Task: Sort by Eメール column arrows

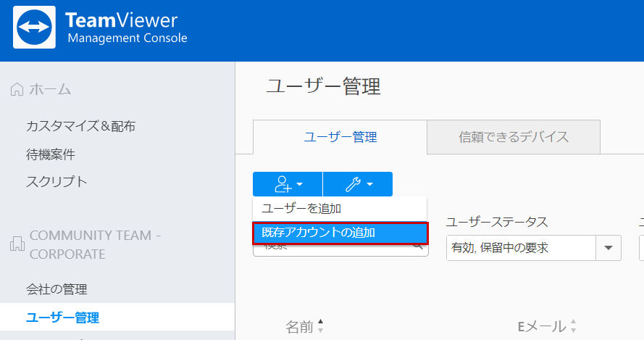Action: tap(573, 326)
